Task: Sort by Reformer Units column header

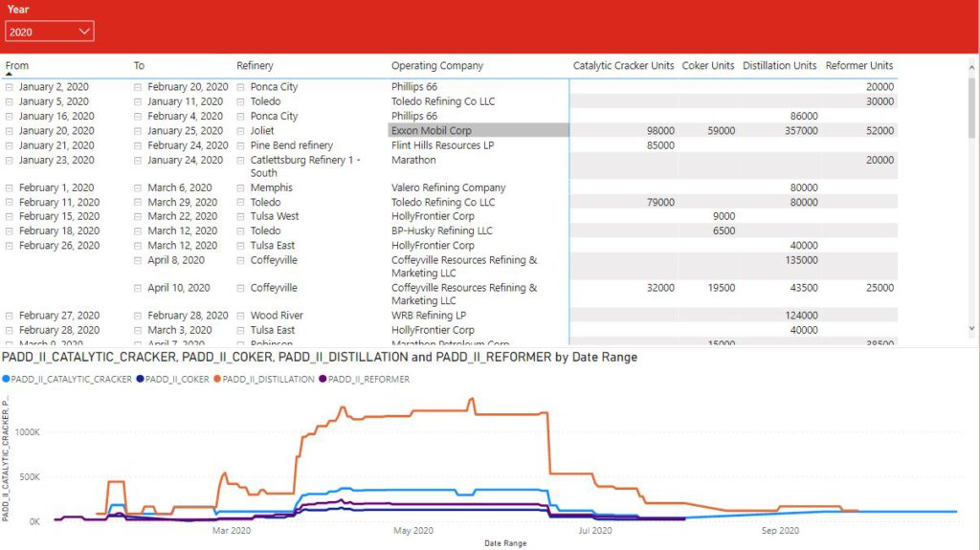Action: (858, 65)
